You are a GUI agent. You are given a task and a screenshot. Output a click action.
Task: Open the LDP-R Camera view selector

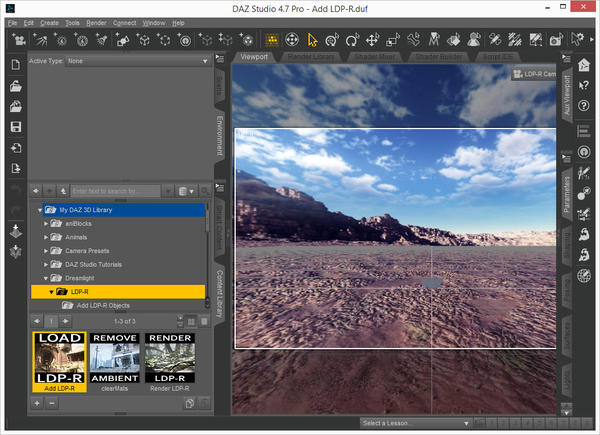(536, 74)
